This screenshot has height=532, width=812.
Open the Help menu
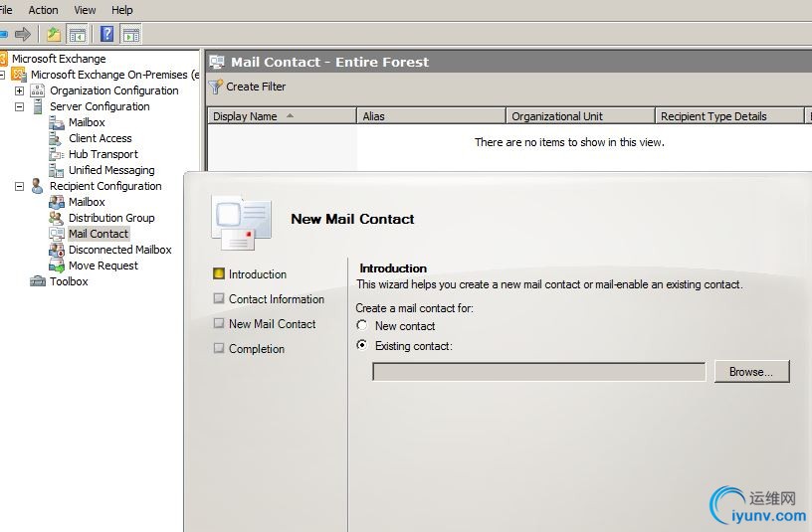(x=122, y=10)
